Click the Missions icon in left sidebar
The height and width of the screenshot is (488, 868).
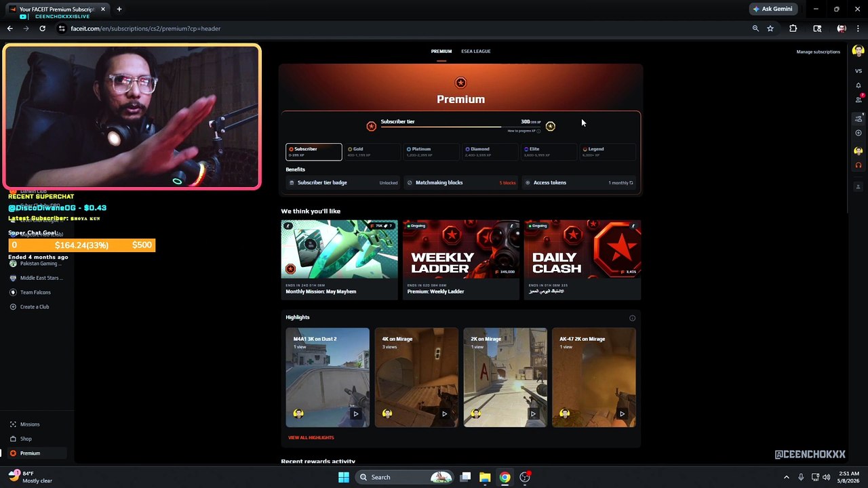tap(13, 424)
